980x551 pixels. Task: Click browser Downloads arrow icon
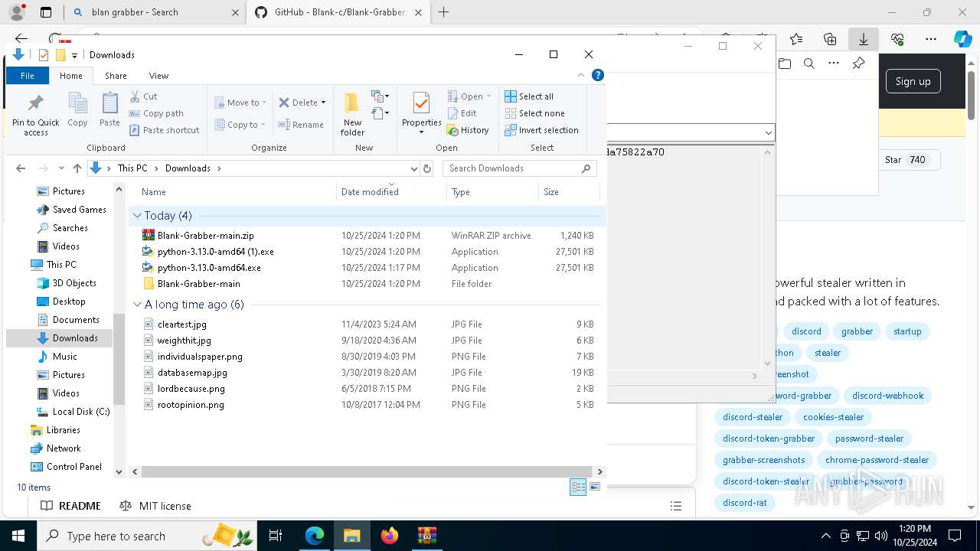tap(864, 39)
